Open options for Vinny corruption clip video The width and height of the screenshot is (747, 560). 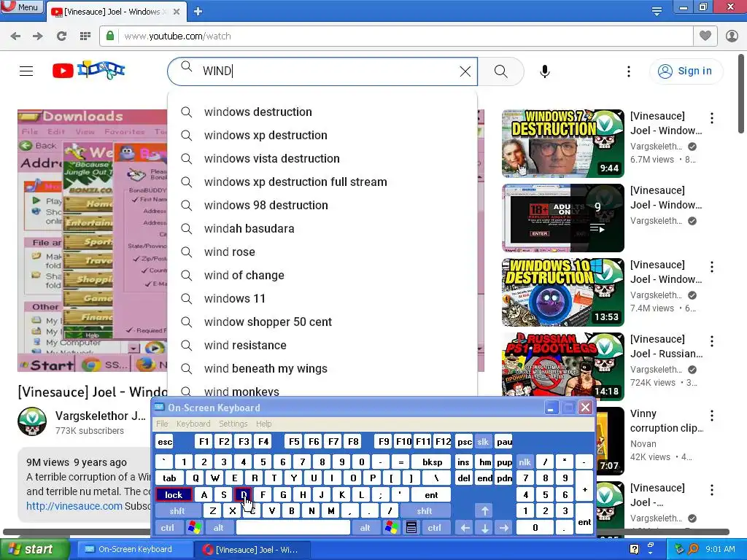[x=712, y=416]
